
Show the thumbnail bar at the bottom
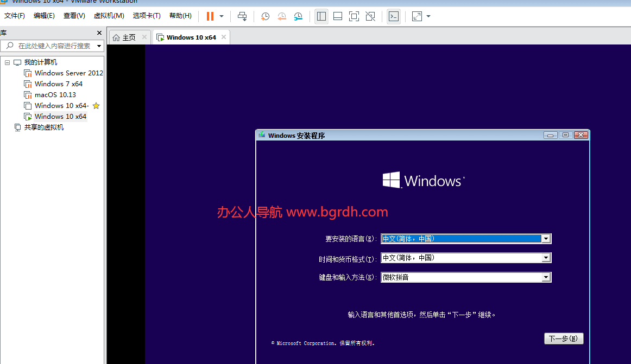click(x=337, y=16)
